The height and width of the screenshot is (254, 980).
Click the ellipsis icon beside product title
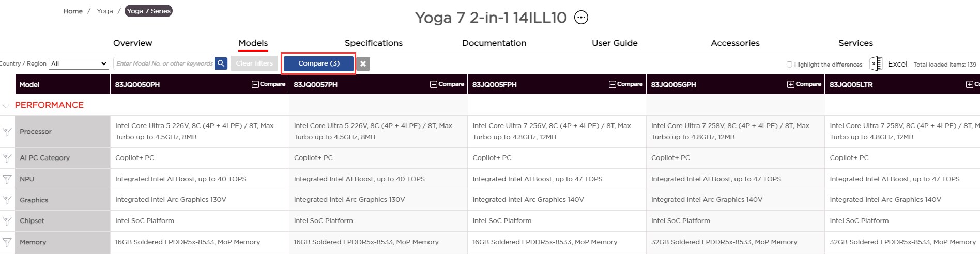pyautogui.click(x=581, y=18)
